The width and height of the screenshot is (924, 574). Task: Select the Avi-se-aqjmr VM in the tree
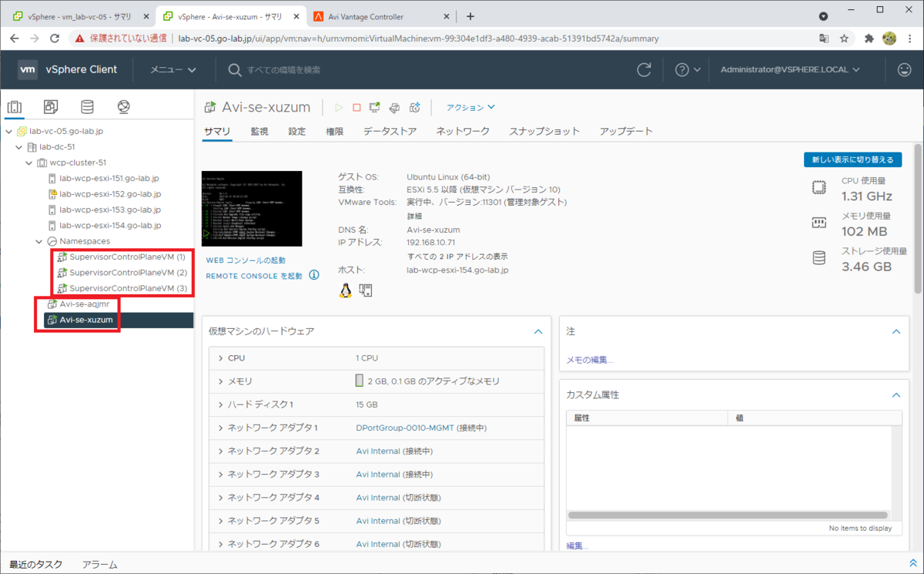coord(83,304)
